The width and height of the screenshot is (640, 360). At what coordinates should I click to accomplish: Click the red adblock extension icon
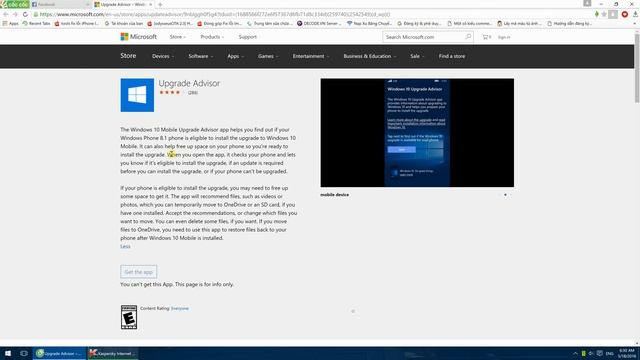tap(624, 14)
